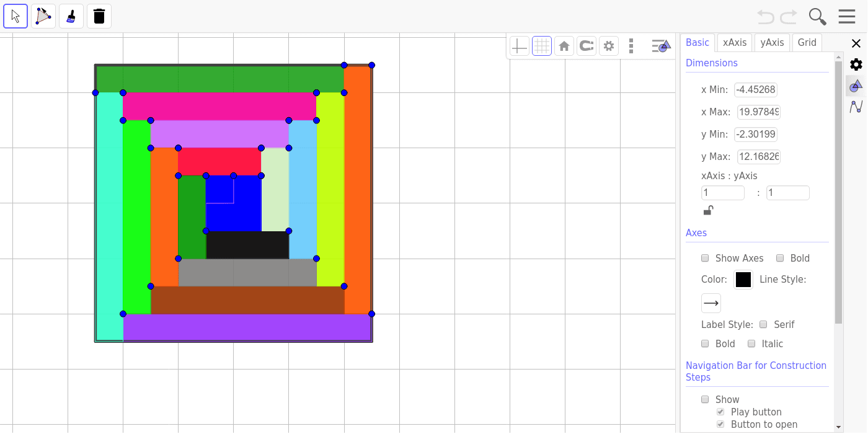This screenshot has height=434, width=868.
Task: Click the red rectangle above blue square
Action: pyautogui.click(x=219, y=162)
